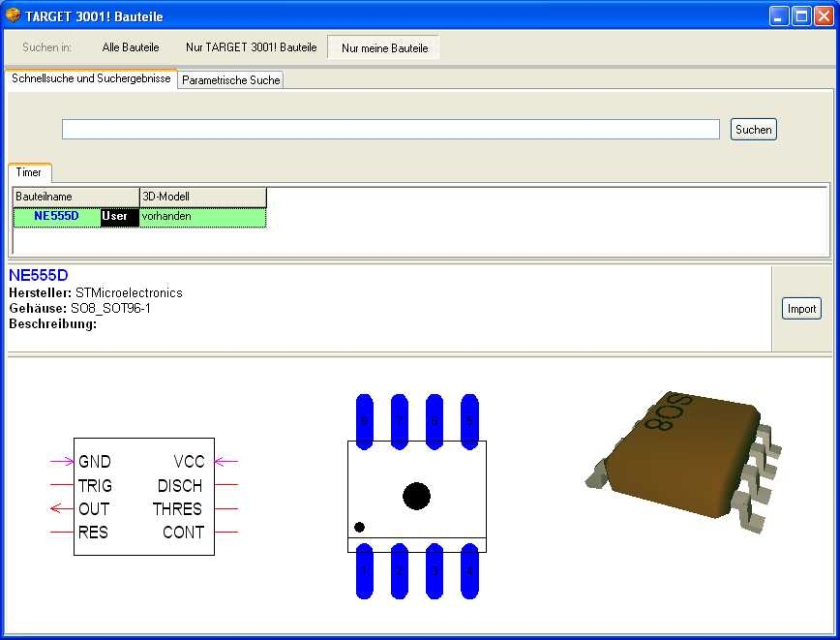The image size is (840, 640).
Task: Click into the component search text field
Action: point(390,130)
